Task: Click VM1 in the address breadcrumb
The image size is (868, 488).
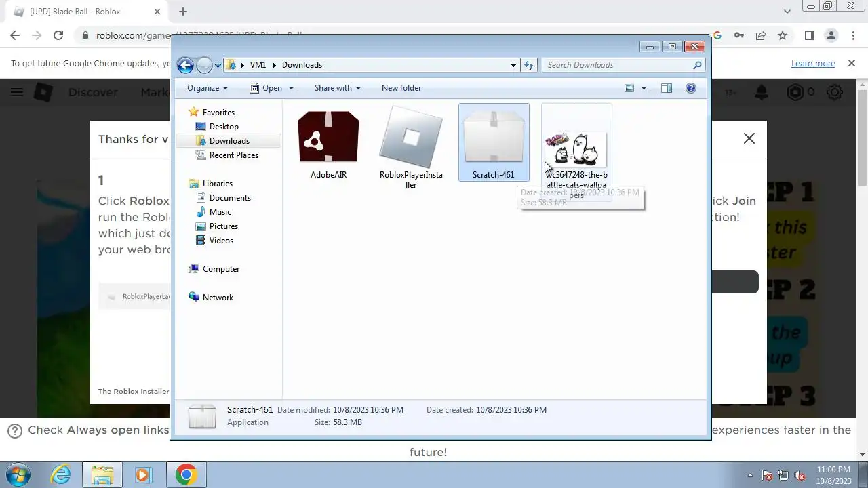Action: (258, 65)
